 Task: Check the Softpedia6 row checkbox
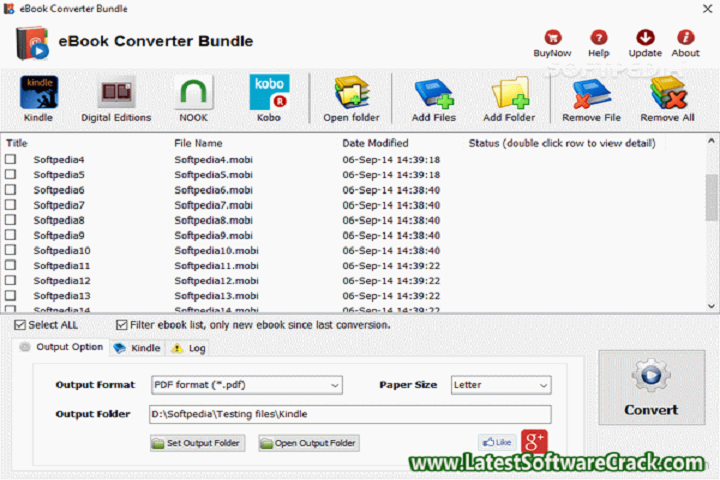click(11, 189)
